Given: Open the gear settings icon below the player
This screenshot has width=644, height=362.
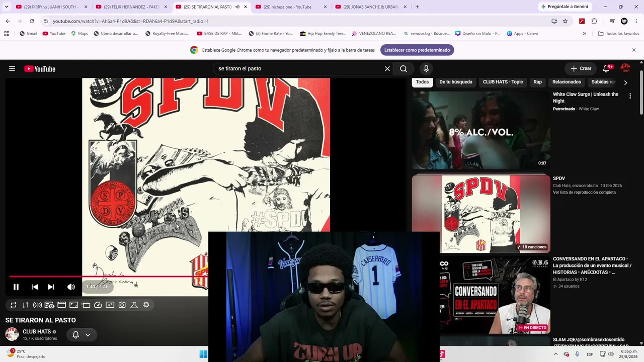Looking at the screenshot, I should point(146,305).
